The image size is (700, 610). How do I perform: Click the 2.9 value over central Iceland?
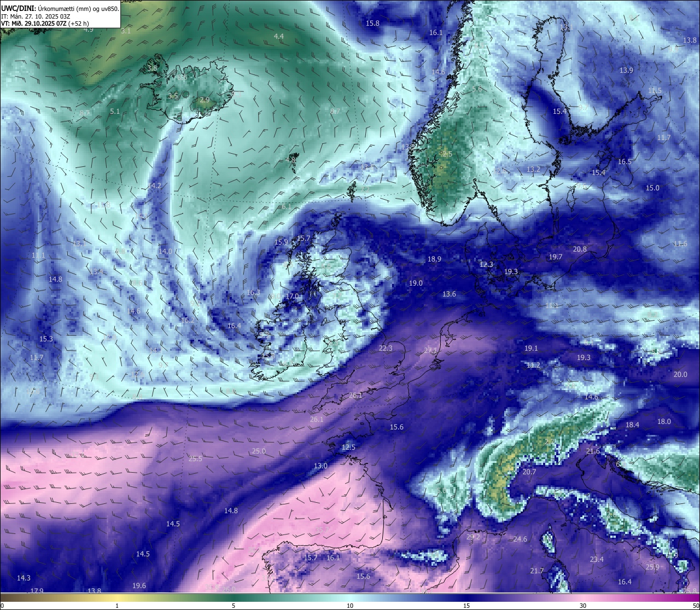tap(205, 100)
